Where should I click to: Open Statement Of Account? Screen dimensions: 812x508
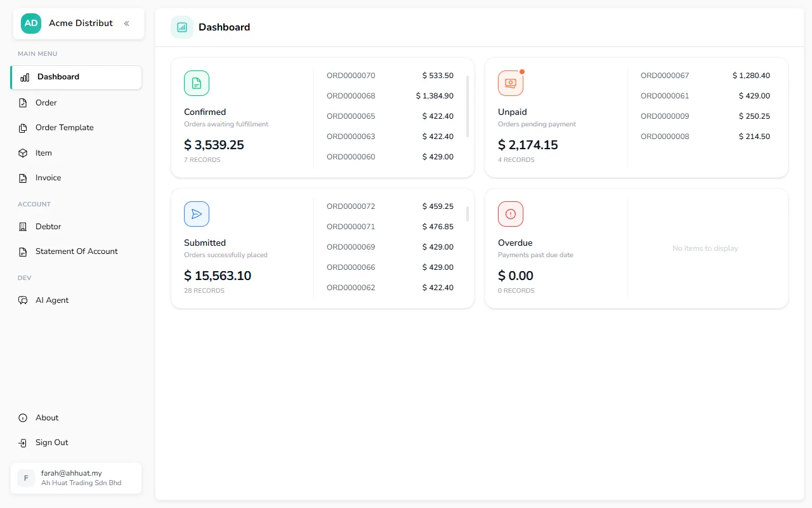click(x=76, y=251)
